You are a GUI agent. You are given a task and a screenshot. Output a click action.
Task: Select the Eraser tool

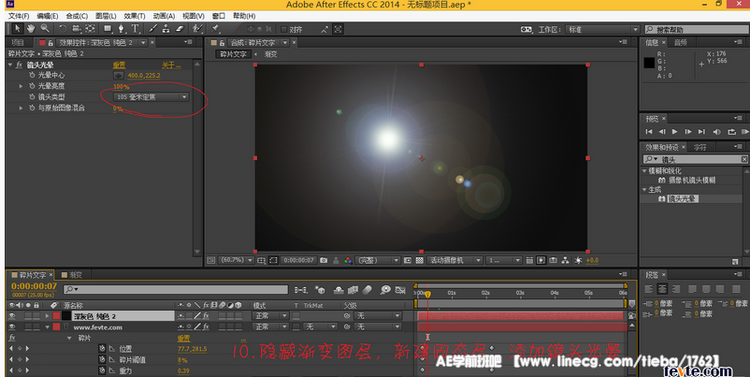pos(180,29)
